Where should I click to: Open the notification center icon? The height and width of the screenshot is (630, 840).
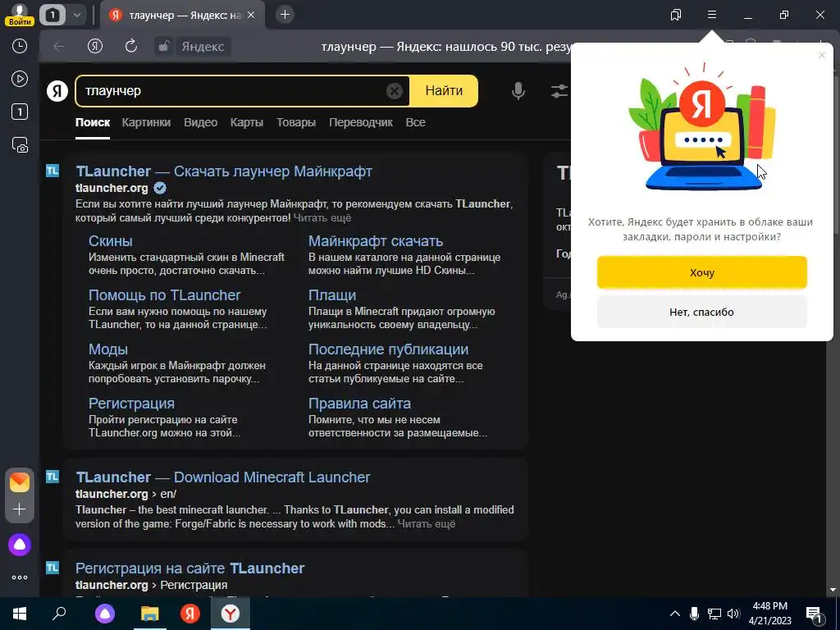pyautogui.click(x=814, y=614)
